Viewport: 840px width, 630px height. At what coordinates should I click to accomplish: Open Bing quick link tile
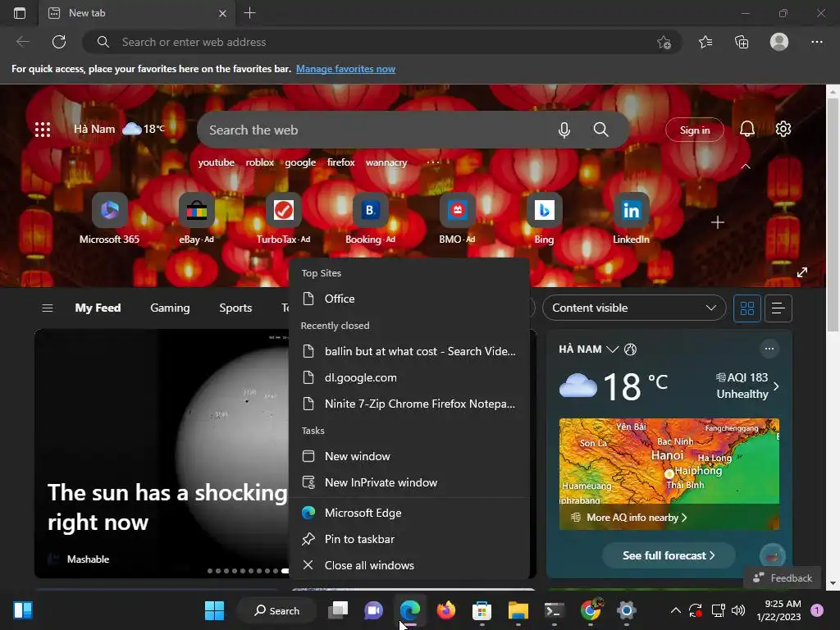pyautogui.click(x=545, y=219)
